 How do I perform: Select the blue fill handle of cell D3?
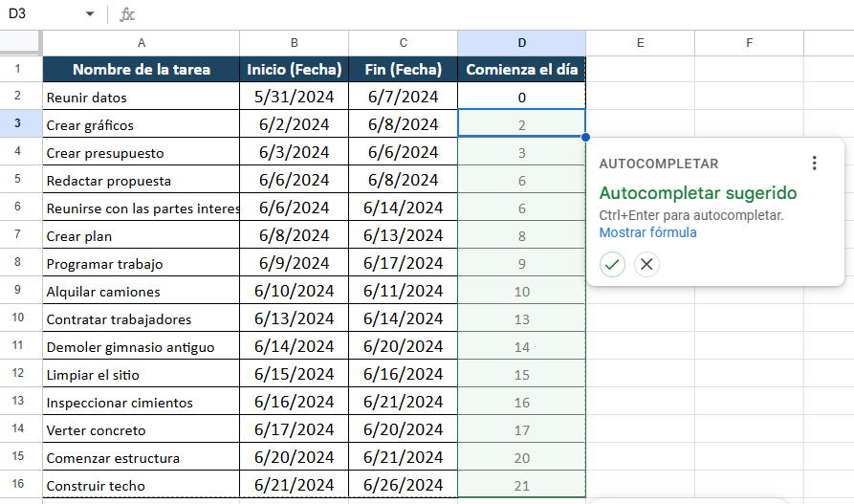pyautogui.click(x=585, y=138)
